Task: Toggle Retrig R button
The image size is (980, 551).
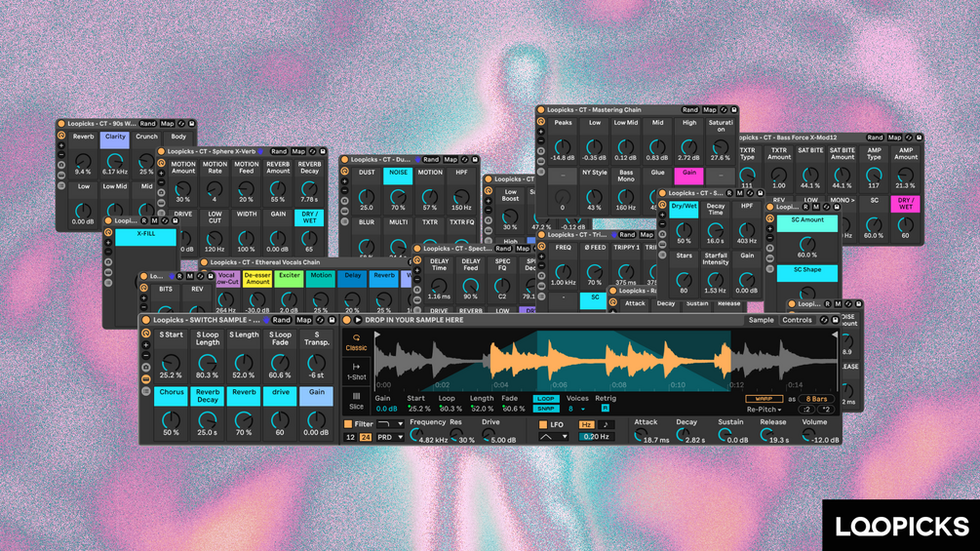Action: point(605,408)
